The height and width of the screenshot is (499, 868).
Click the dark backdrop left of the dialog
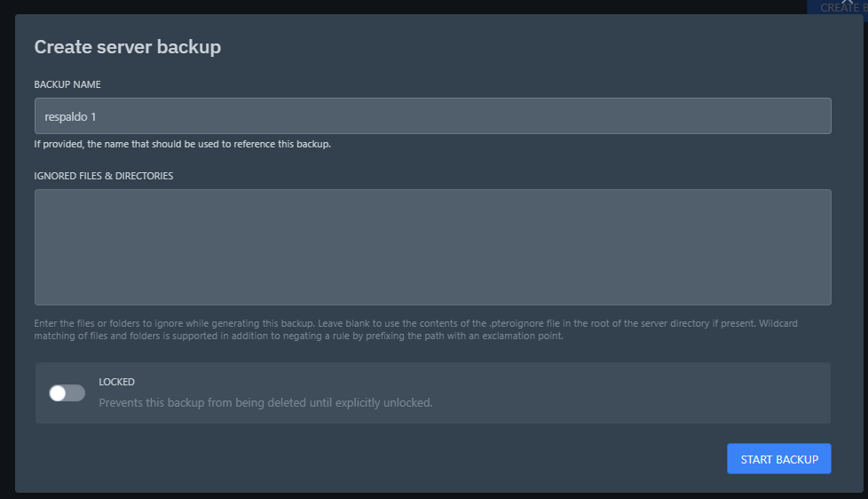(x=6, y=266)
